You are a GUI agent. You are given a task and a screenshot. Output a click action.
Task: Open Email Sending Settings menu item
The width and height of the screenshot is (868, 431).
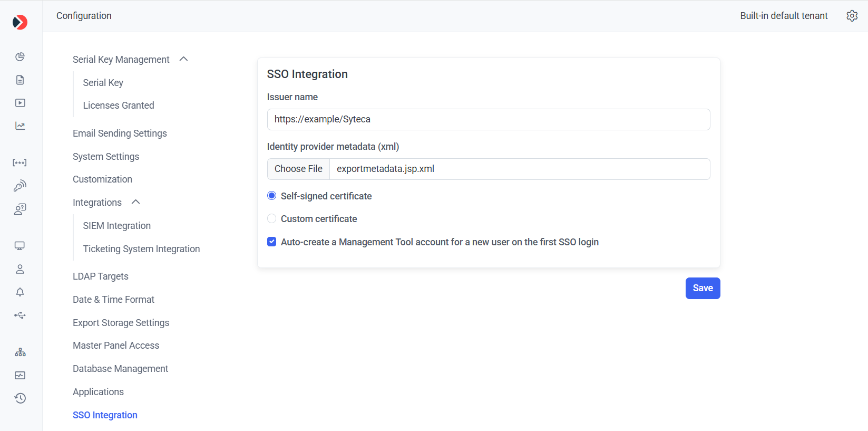(x=120, y=133)
